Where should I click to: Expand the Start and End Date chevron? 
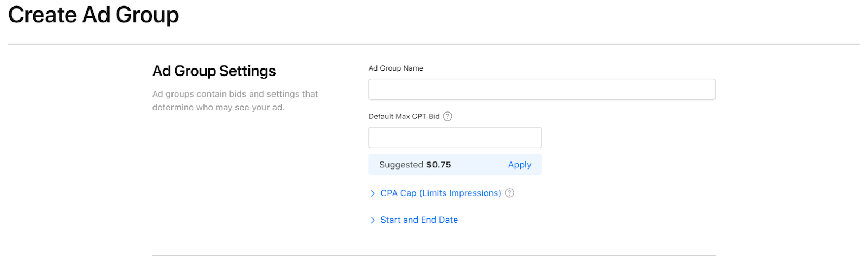[x=373, y=220]
